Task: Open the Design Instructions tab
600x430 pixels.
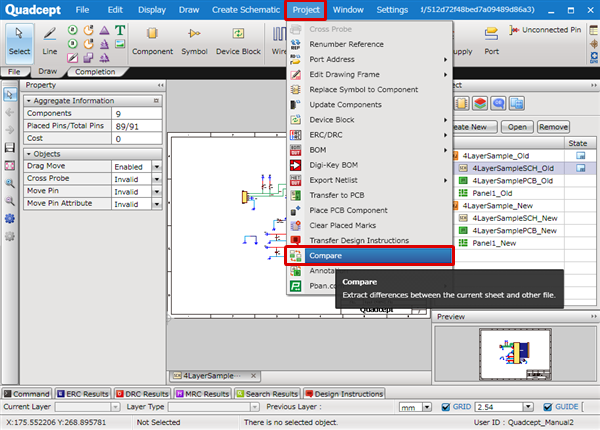Action: (344, 394)
